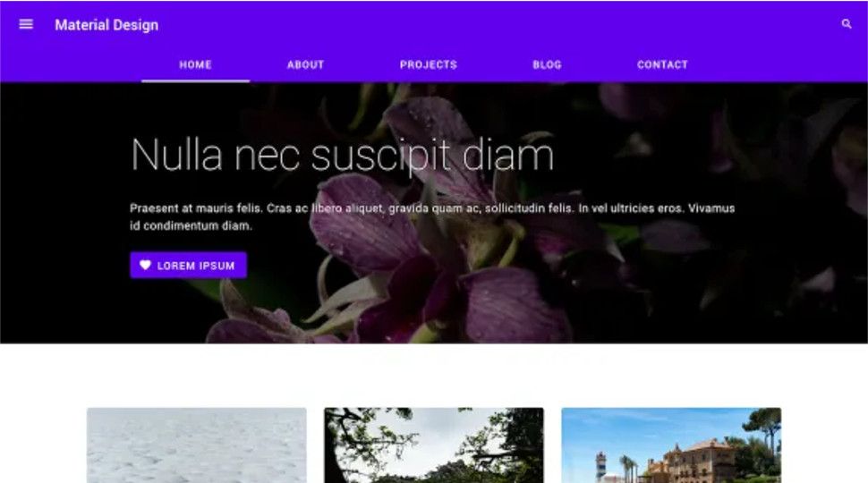Open the snowy ground photo card
Screen dimensions: 868x483
[x=197, y=445]
